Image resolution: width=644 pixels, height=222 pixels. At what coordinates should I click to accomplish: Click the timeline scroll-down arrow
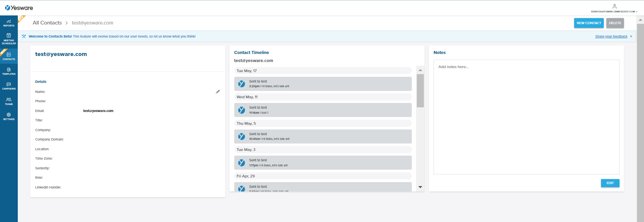coord(420,187)
